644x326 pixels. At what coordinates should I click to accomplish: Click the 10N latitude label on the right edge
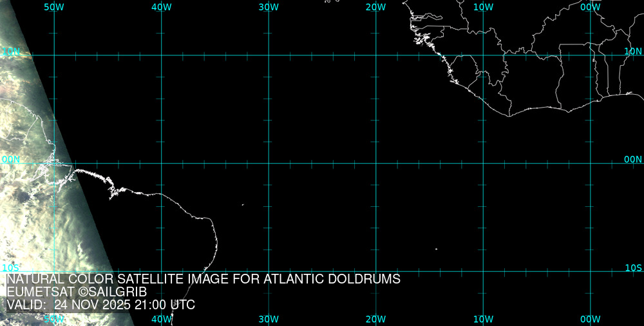coord(633,51)
